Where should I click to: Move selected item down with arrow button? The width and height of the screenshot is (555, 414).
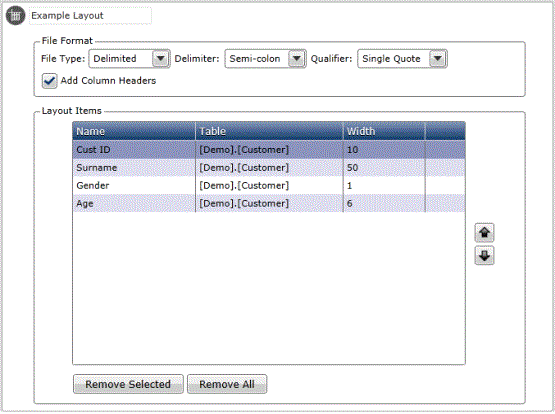pos(484,255)
